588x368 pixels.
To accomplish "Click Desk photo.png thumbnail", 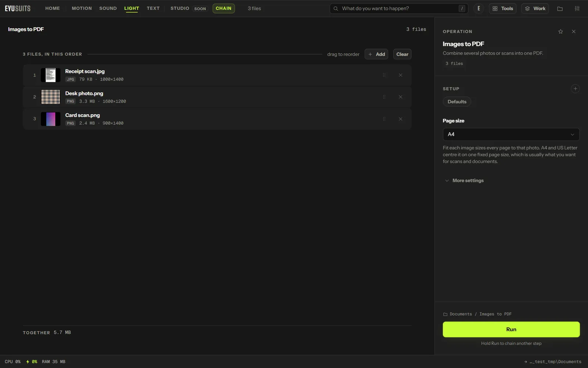I will 50,97.
